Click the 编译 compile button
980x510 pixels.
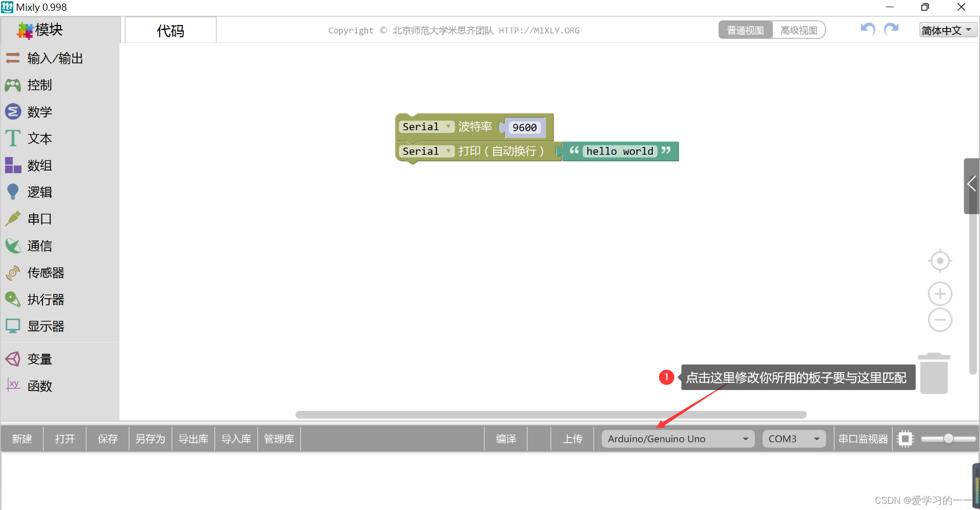point(506,439)
